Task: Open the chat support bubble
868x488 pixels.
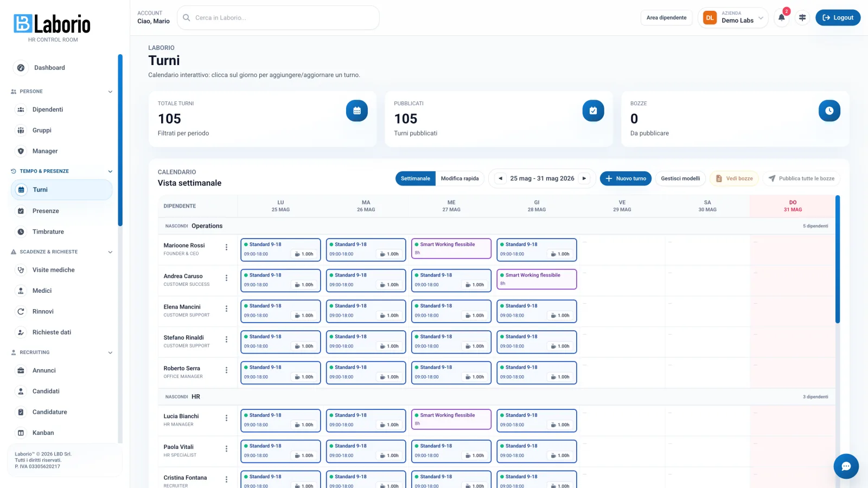Action: tap(846, 466)
